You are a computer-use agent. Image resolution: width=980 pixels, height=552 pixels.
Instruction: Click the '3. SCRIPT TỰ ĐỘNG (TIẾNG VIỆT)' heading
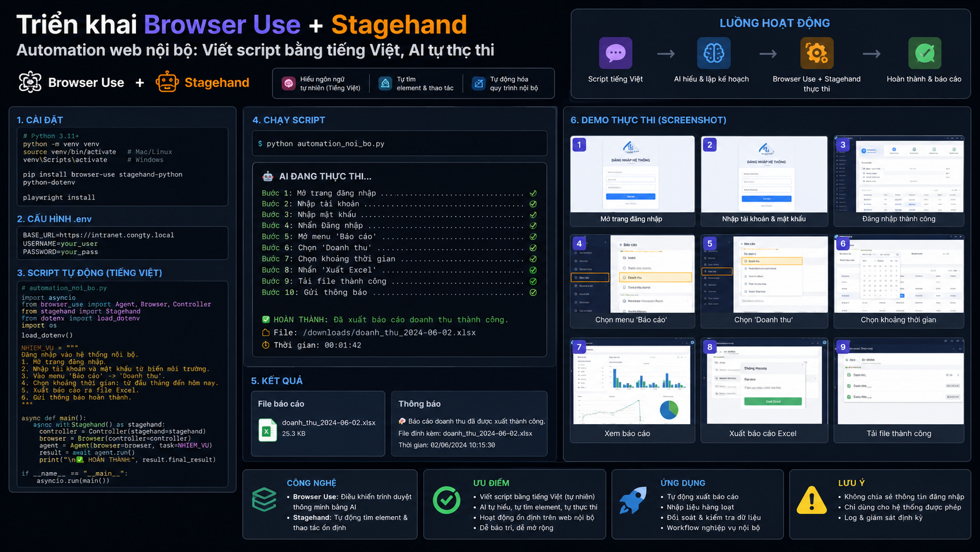[x=90, y=273]
